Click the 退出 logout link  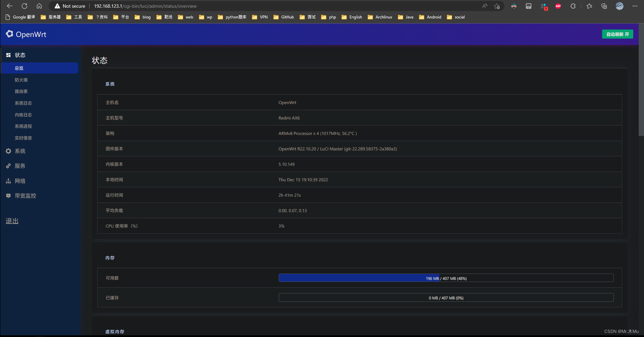coord(12,221)
